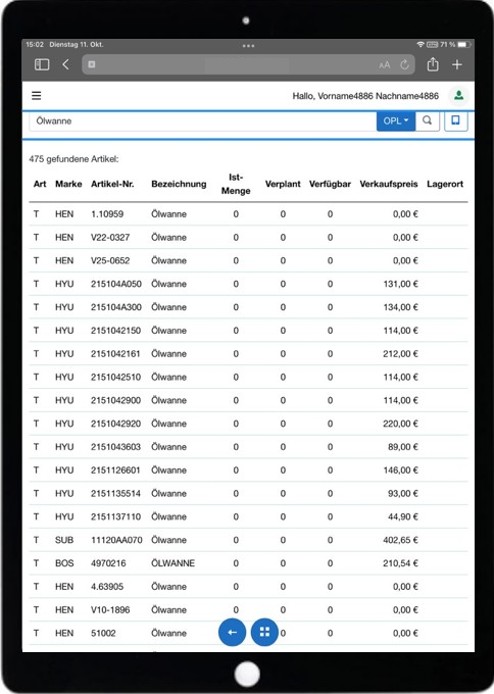The height and width of the screenshot is (694, 494).
Task: Expand the OPL dropdown
Action: [x=396, y=121]
